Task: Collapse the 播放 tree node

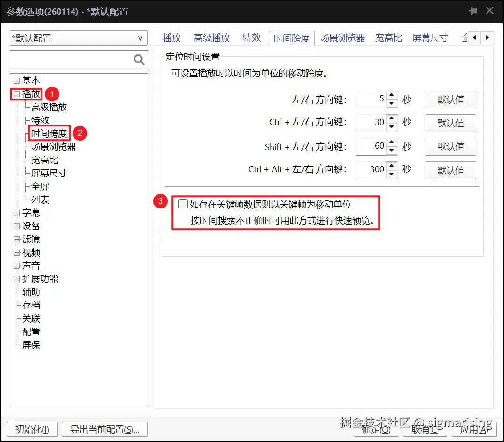Action: tap(17, 94)
